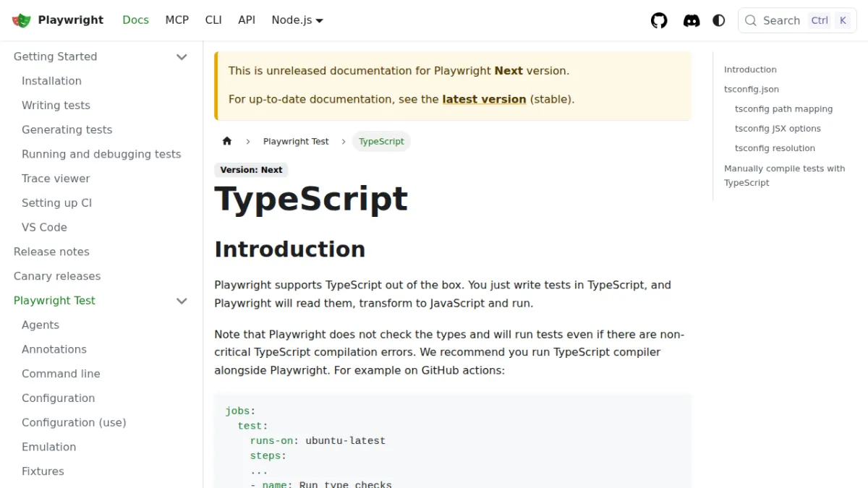Open the Generating tests page

coord(67,130)
